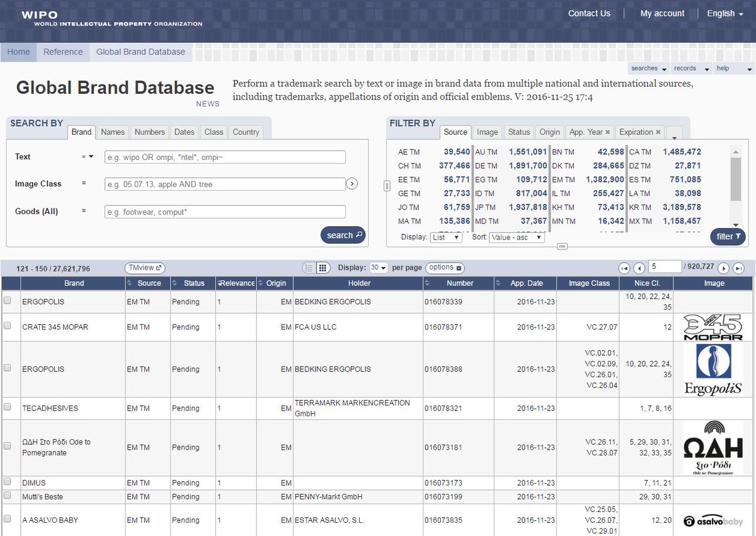The height and width of the screenshot is (536, 756).
Task: Open the Contact Us link
Action: click(589, 13)
